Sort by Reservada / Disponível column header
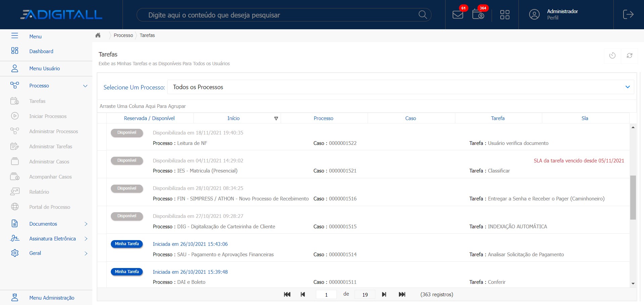644x305 pixels. pyautogui.click(x=149, y=118)
